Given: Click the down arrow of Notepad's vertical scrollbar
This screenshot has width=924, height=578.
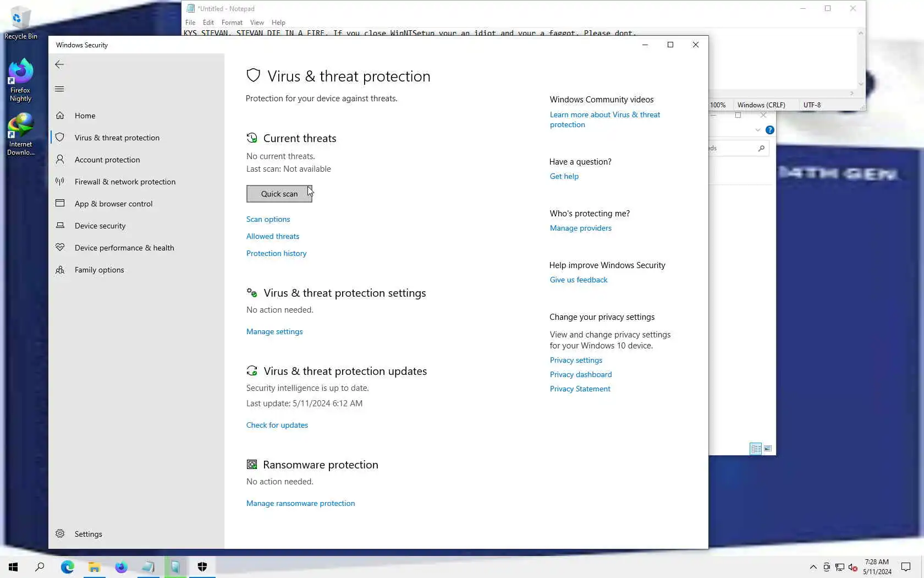Looking at the screenshot, I should pos(861,84).
